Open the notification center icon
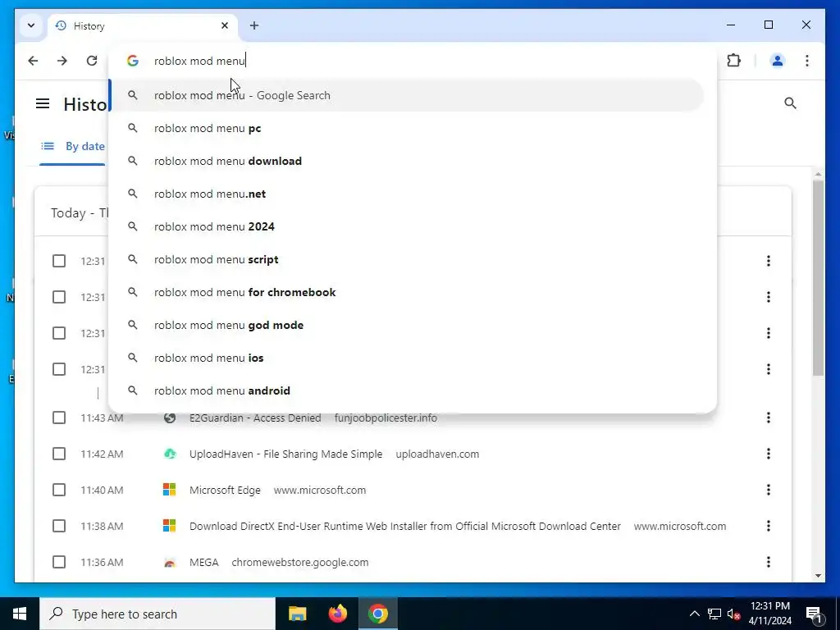The height and width of the screenshot is (630, 840). pos(814,614)
